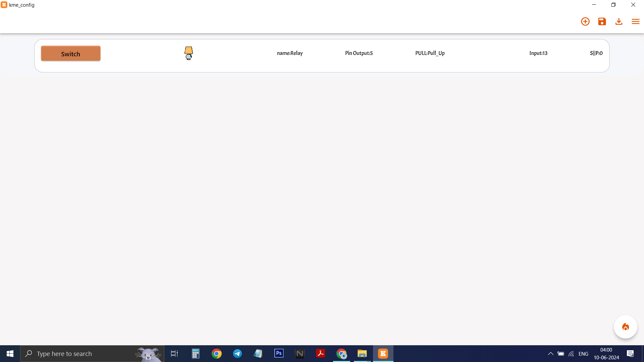Open Chrome from the taskbar

[x=217, y=354]
